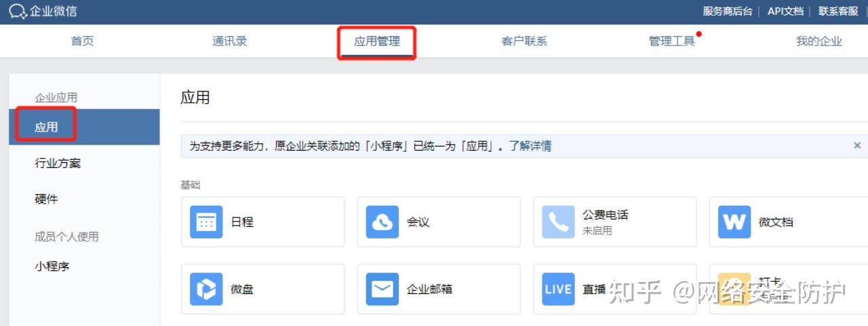Dismiss the 小程序 notice banner
Image resolution: width=868 pixels, height=326 pixels.
click(857, 145)
